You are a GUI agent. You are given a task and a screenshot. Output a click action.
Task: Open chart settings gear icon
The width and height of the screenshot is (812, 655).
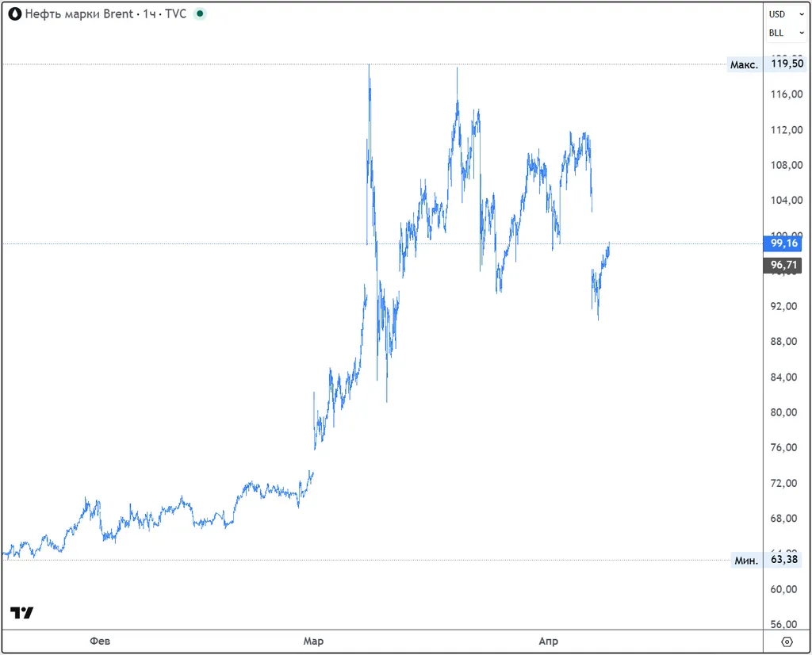pos(787,642)
